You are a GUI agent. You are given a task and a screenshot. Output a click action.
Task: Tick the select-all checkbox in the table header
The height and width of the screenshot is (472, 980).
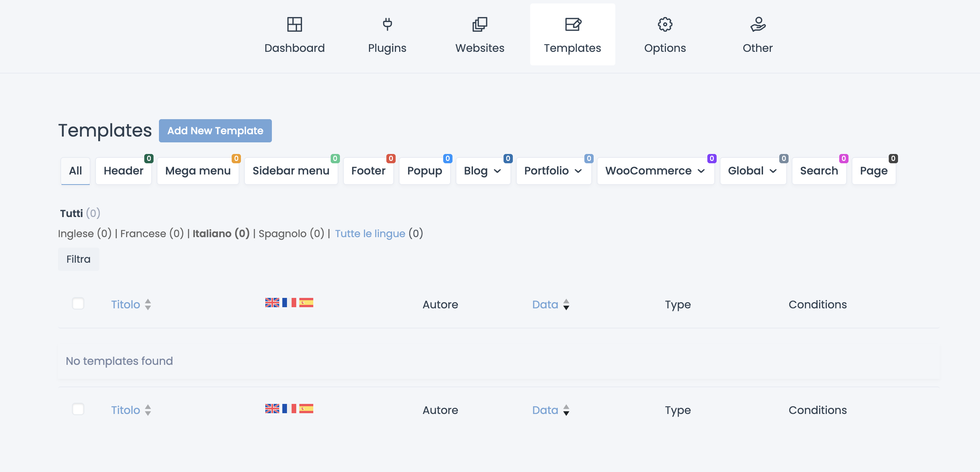click(x=78, y=304)
